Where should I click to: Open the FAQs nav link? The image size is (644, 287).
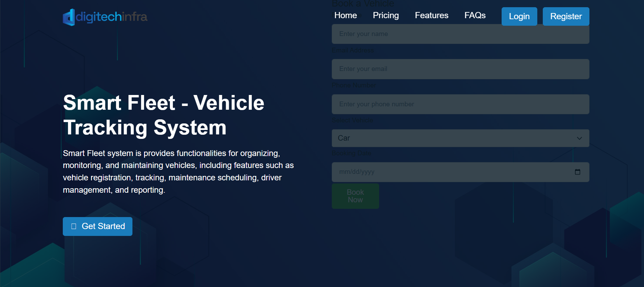475,15
